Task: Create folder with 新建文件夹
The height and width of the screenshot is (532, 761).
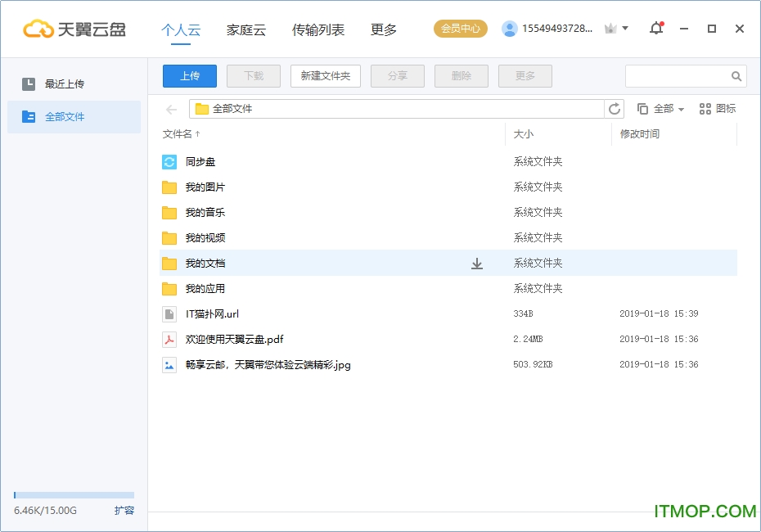Action: pos(326,76)
